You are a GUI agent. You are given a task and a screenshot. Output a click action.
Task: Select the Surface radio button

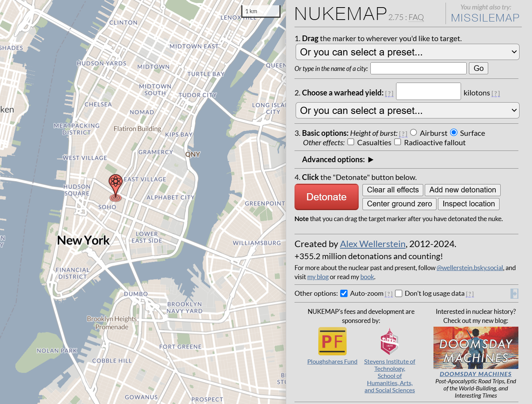(x=454, y=132)
